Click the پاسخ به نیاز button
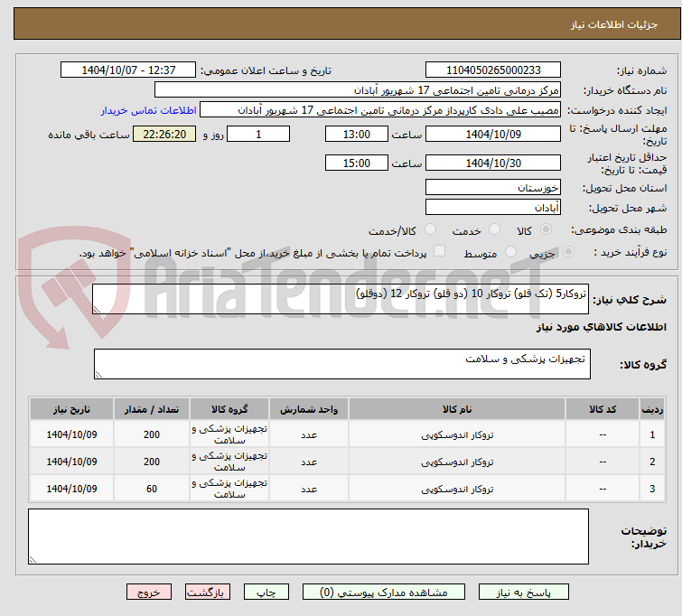 [524, 593]
